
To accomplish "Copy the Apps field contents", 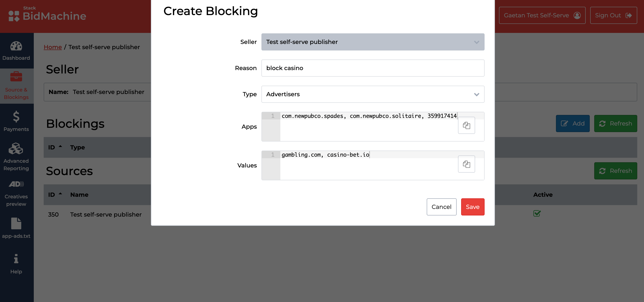I will 466,125.
